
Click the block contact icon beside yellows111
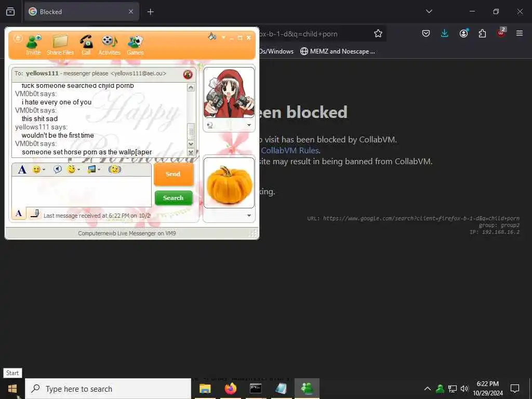(x=188, y=74)
